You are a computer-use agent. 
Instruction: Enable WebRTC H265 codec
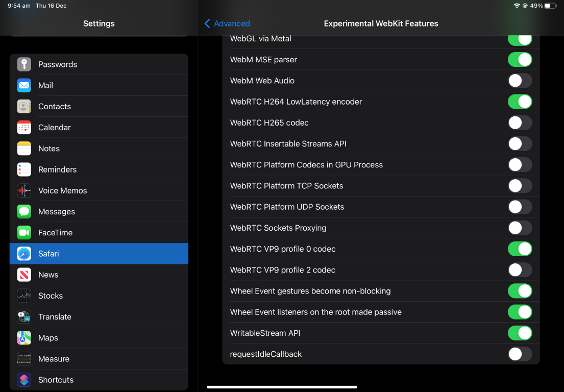pos(520,122)
